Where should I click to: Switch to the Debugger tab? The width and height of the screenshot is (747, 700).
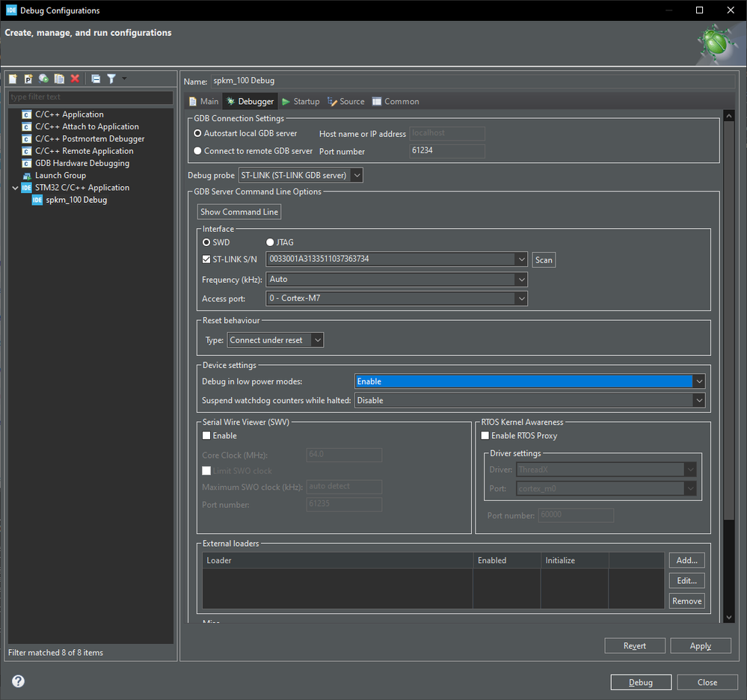point(250,102)
